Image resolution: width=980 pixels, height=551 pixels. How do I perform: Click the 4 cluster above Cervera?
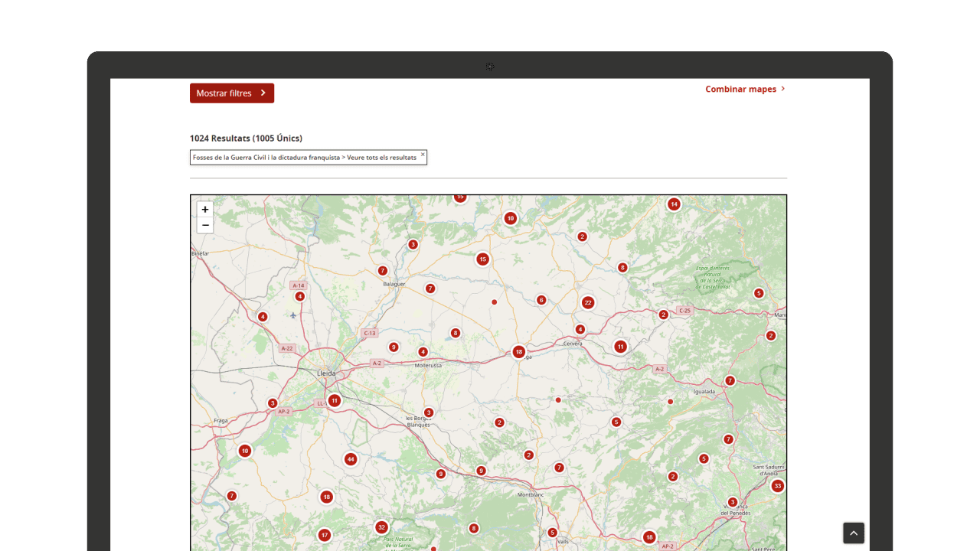tap(580, 330)
